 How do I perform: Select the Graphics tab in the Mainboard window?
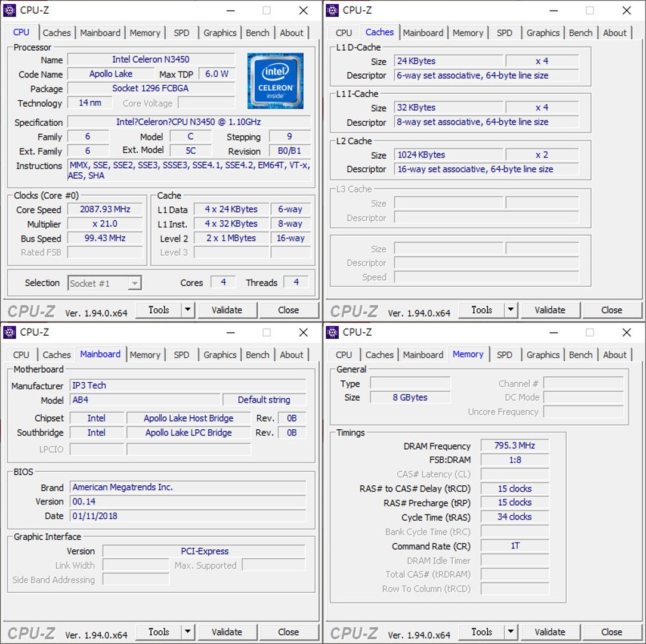(220, 355)
